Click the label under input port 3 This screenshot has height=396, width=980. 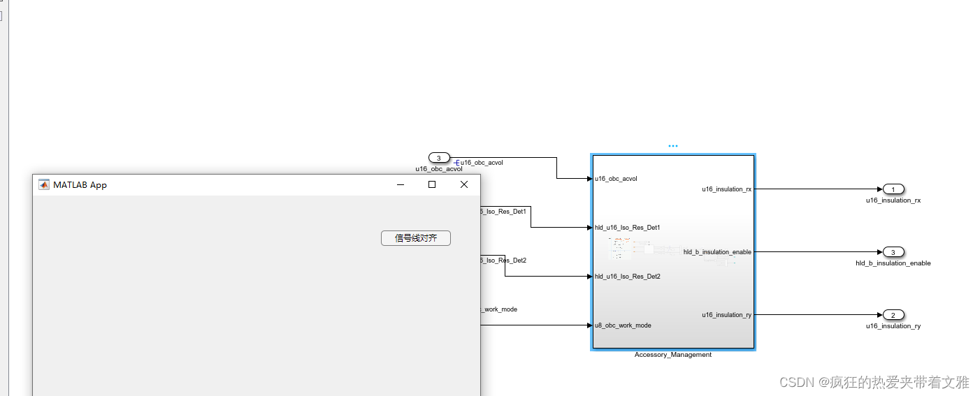(439, 169)
